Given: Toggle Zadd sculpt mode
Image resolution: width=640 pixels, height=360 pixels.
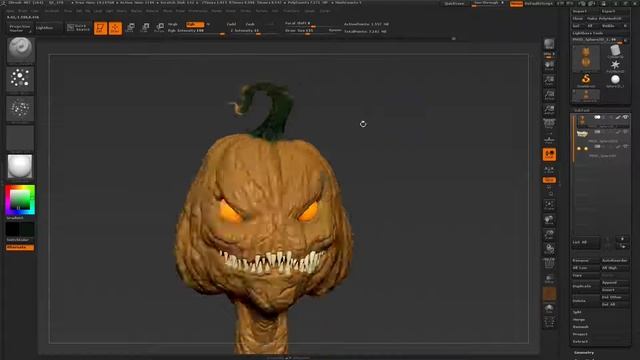Looking at the screenshot, I should (231, 24).
